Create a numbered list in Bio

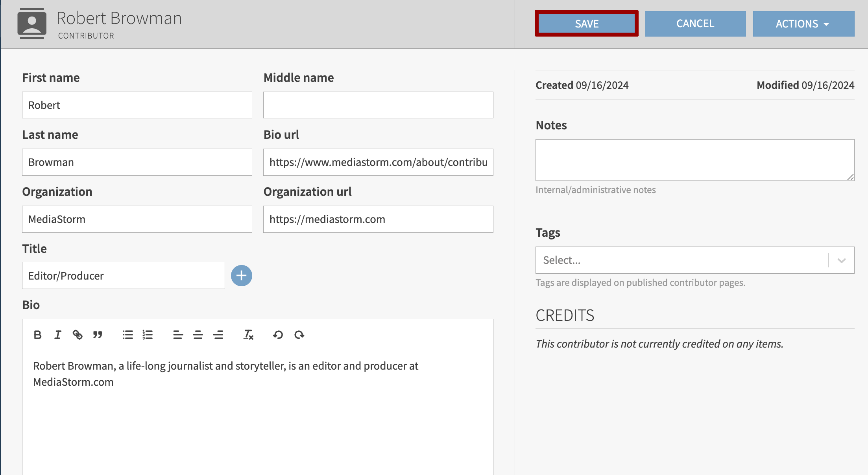click(148, 335)
